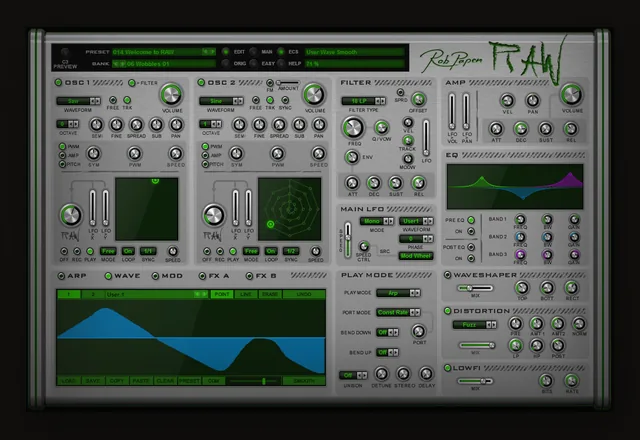Click the Filter ENV knob

tap(352, 157)
